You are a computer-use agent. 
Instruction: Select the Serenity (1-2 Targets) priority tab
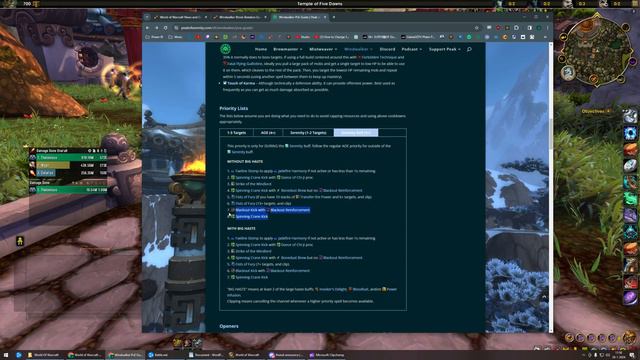point(308,133)
